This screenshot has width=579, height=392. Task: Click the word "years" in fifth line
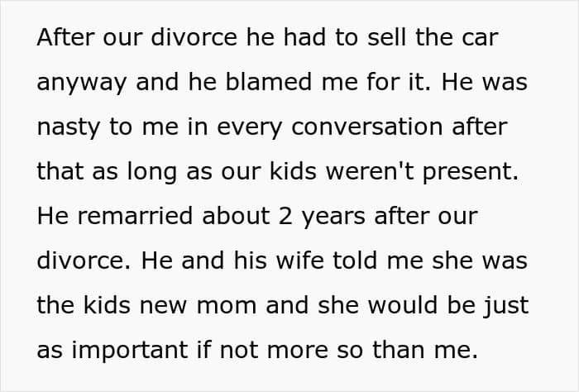click(333, 218)
